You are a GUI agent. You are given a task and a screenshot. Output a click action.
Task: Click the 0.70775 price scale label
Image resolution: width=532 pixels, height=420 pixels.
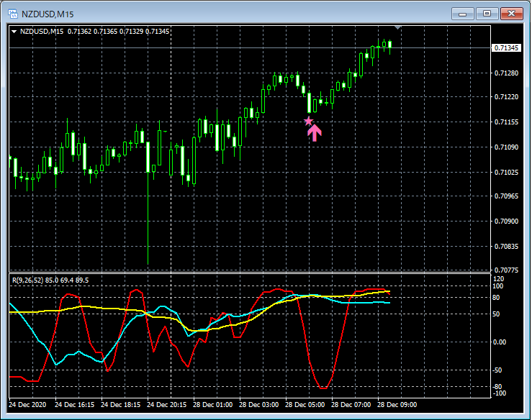tap(506, 270)
